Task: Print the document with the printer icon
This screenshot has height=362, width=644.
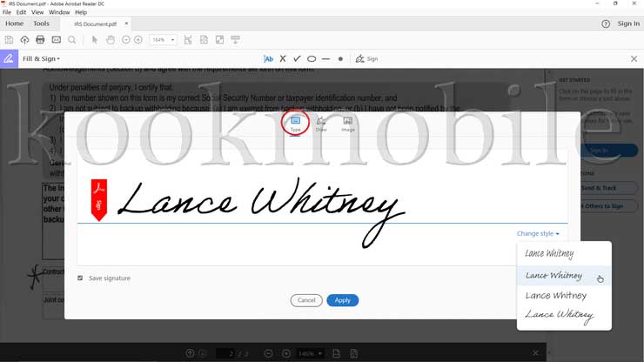Action: (x=40, y=40)
